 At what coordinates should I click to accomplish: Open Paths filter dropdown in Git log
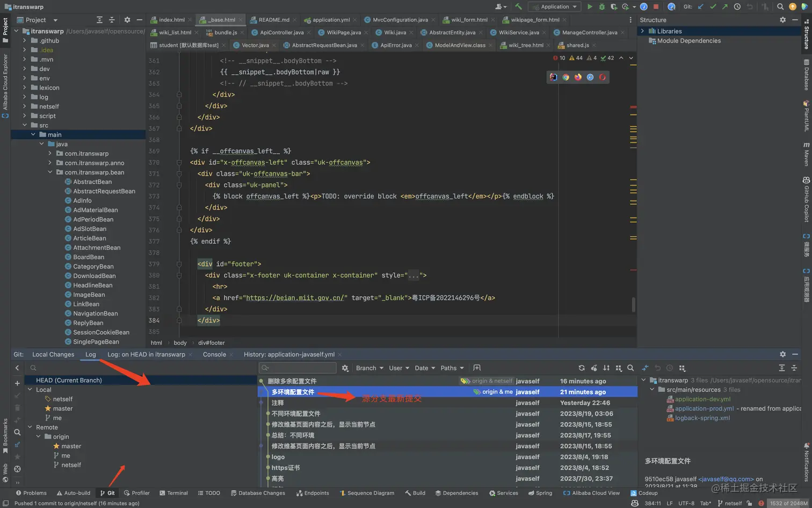(452, 368)
